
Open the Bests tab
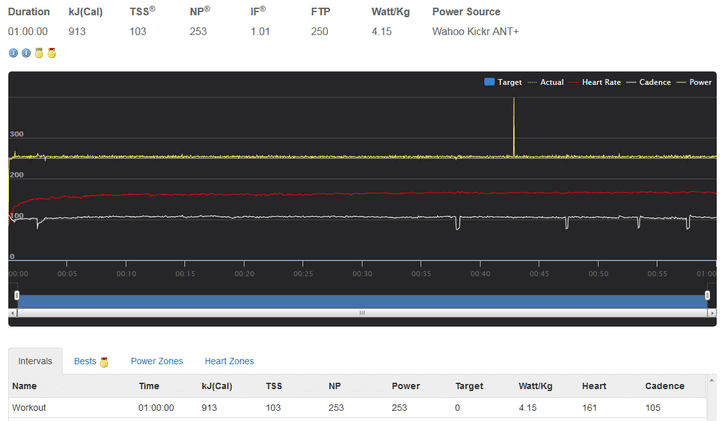85,361
